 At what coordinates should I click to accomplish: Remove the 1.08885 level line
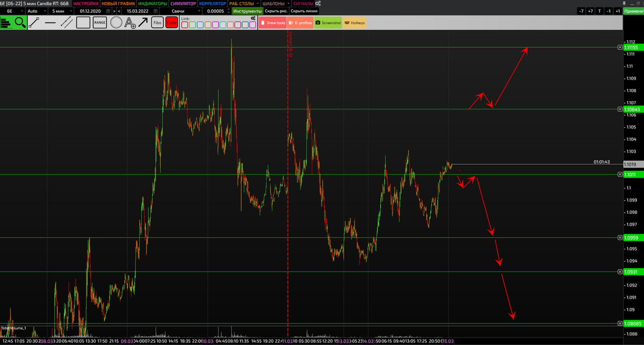click(x=620, y=323)
